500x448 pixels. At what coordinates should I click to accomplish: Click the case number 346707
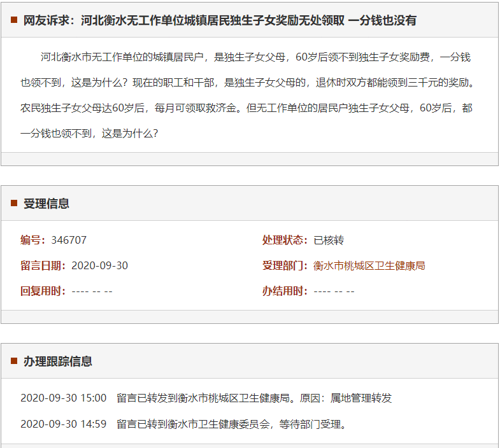69,240
